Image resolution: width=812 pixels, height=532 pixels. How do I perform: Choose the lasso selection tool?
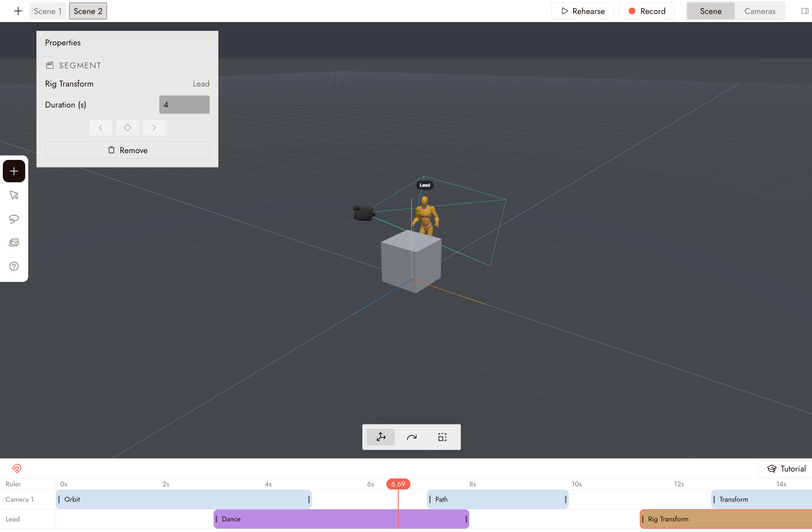click(14, 219)
